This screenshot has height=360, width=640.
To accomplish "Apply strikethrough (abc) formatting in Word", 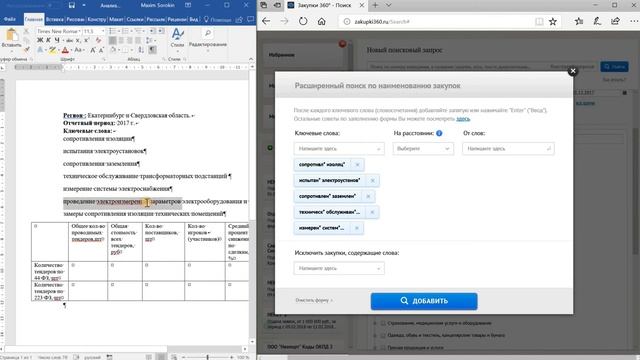I will coord(69,40).
